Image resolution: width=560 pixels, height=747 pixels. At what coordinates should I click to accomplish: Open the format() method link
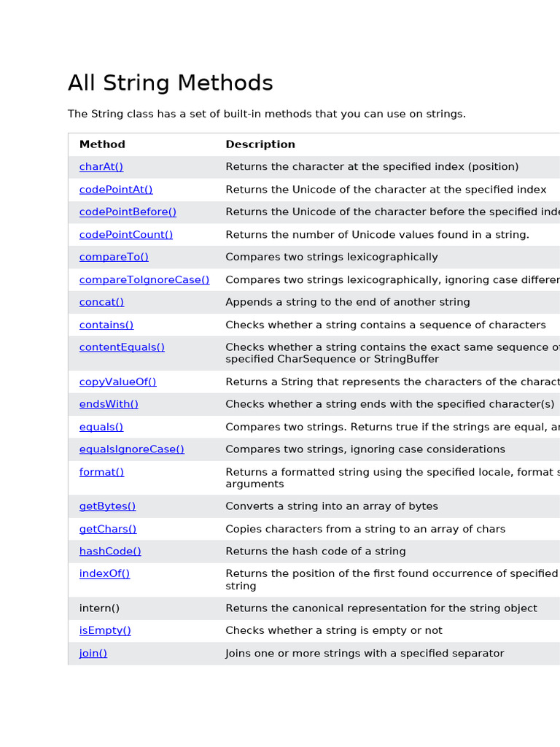tap(101, 472)
